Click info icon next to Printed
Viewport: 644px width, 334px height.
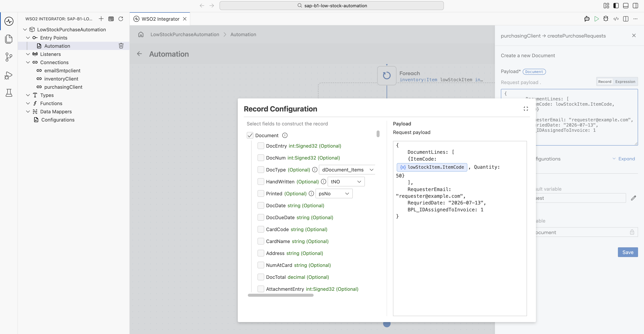tap(311, 193)
